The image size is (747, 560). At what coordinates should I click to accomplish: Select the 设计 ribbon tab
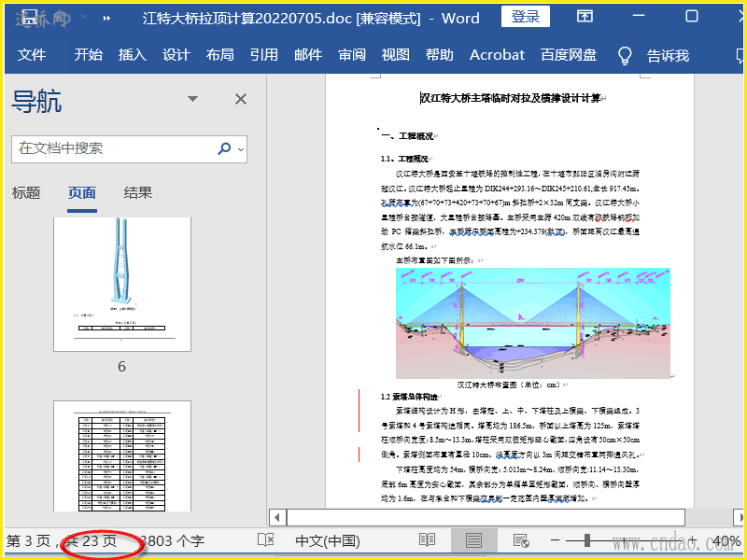[176, 55]
